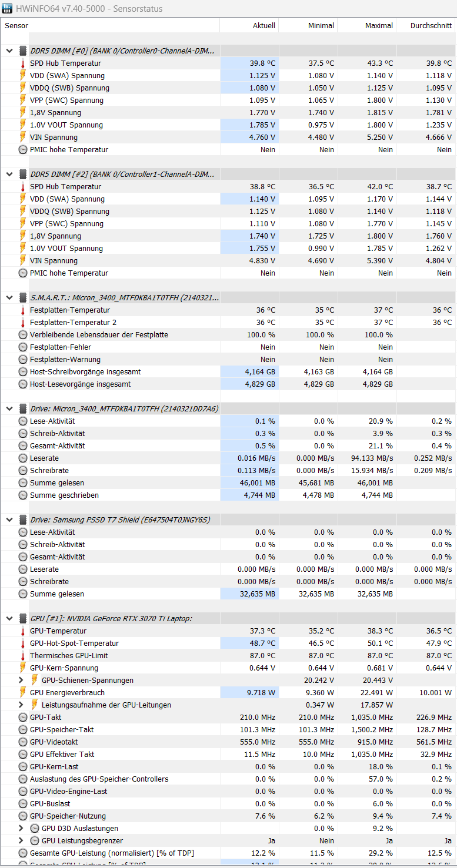Collapse the GPU [#1] NVIDIA GeForce group
The image size is (457, 868).
[9, 618]
